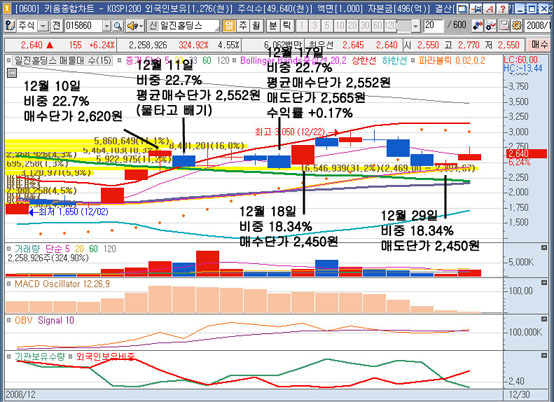Click the yellow app icon in title bar
This screenshot has width=554, height=402.
pyautogui.click(x=6, y=8)
